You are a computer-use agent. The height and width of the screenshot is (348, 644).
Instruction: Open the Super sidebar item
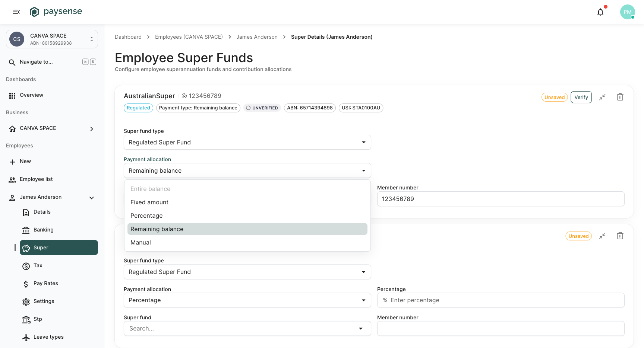pyautogui.click(x=59, y=248)
